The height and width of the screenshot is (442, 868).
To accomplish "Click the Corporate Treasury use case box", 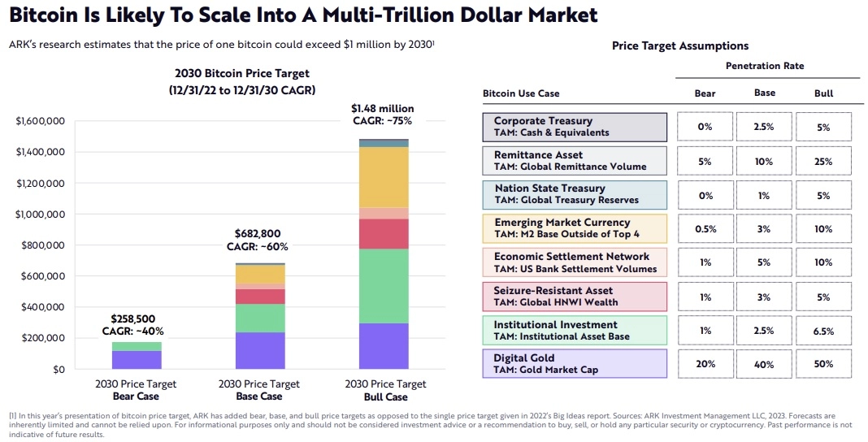I will [x=575, y=127].
